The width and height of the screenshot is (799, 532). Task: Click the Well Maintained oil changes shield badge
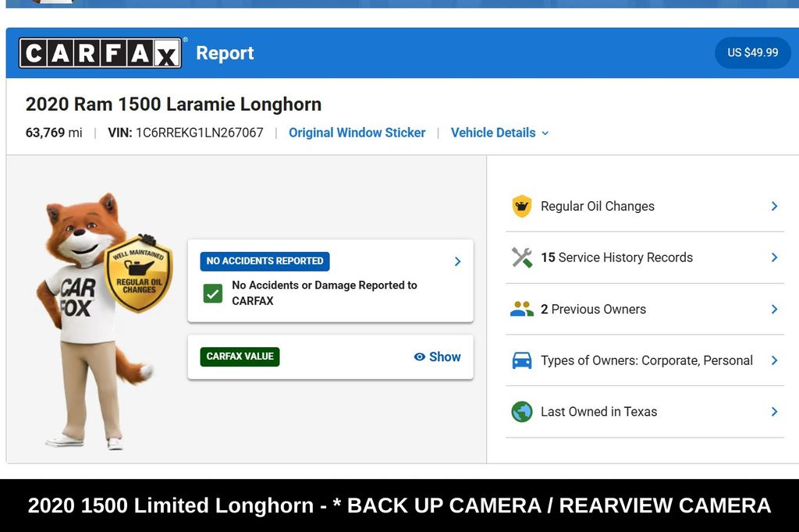pyautogui.click(x=139, y=273)
